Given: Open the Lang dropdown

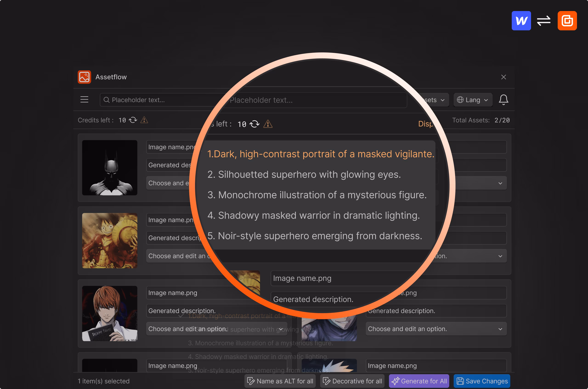Looking at the screenshot, I should click(473, 100).
